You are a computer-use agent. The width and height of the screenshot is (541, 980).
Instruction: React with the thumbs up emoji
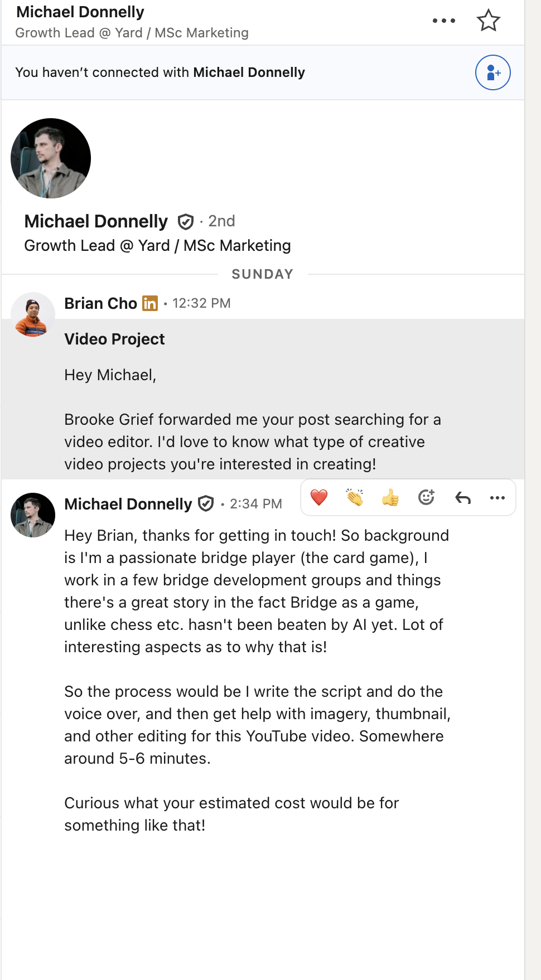tap(390, 497)
